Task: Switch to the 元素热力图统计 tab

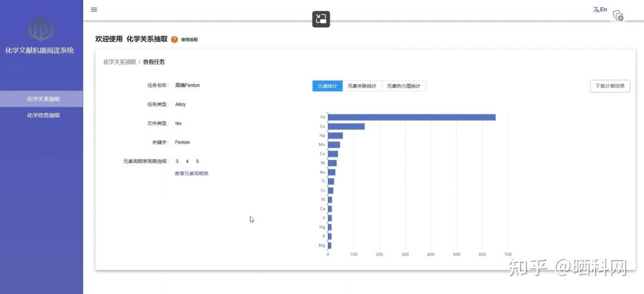Action: (x=404, y=86)
